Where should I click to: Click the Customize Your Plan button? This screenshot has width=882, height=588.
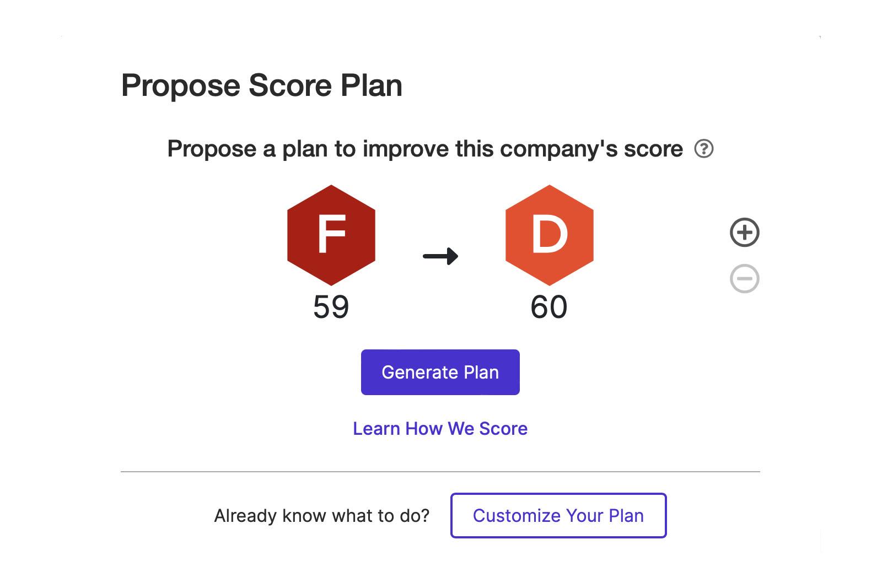coord(558,515)
